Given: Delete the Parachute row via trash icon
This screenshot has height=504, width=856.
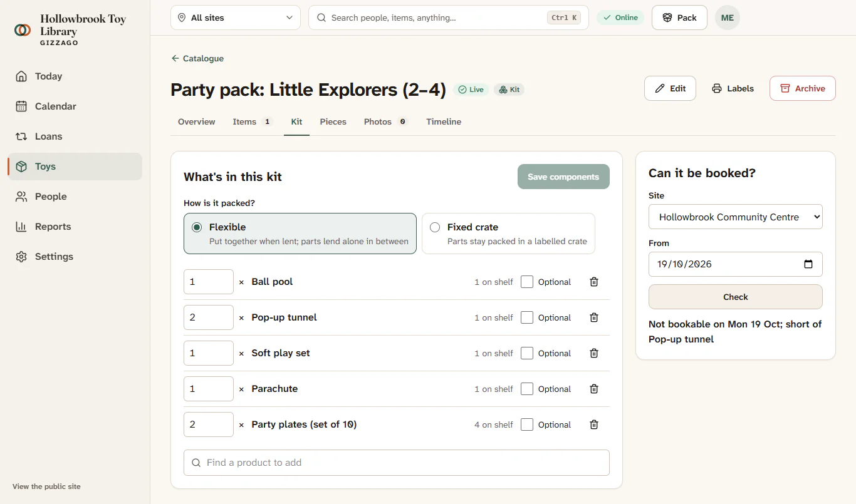Looking at the screenshot, I should (594, 389).
